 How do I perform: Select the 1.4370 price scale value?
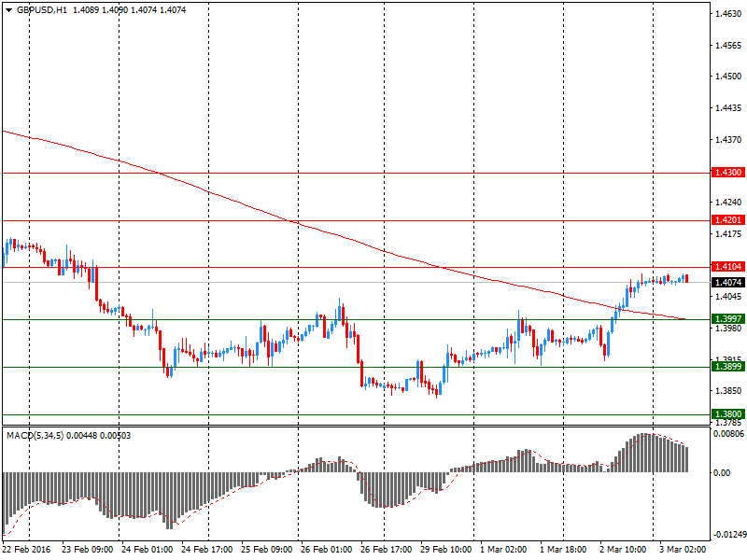point(728,139)
